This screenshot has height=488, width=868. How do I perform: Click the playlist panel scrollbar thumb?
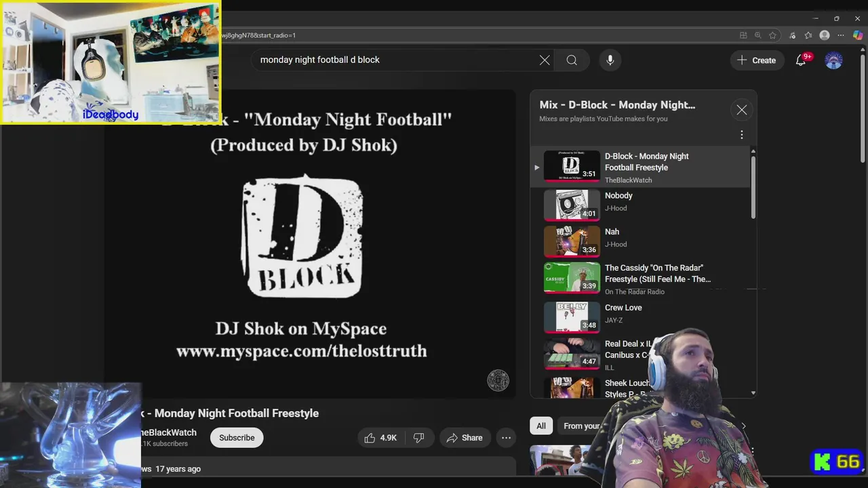point(753,187)
